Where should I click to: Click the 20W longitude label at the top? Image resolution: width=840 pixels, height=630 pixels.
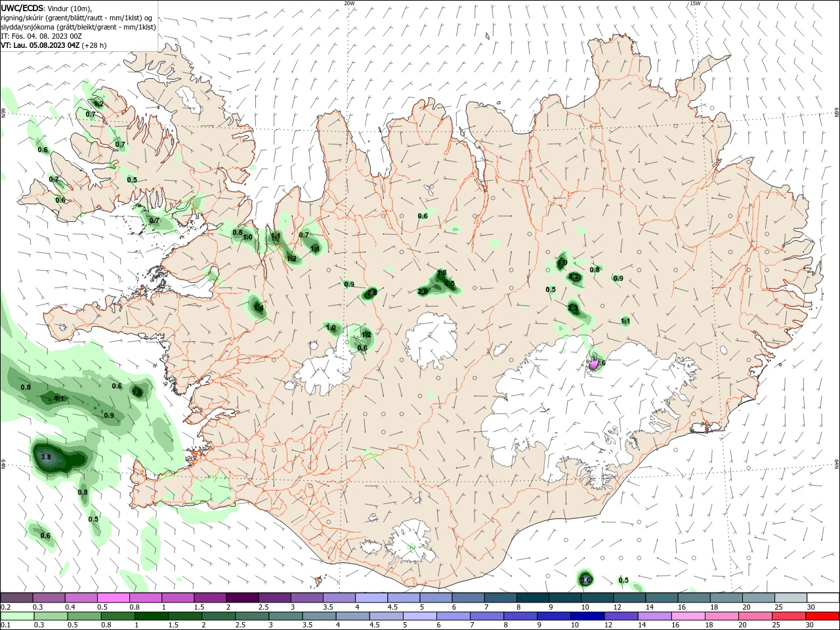[x=349, y=3]
